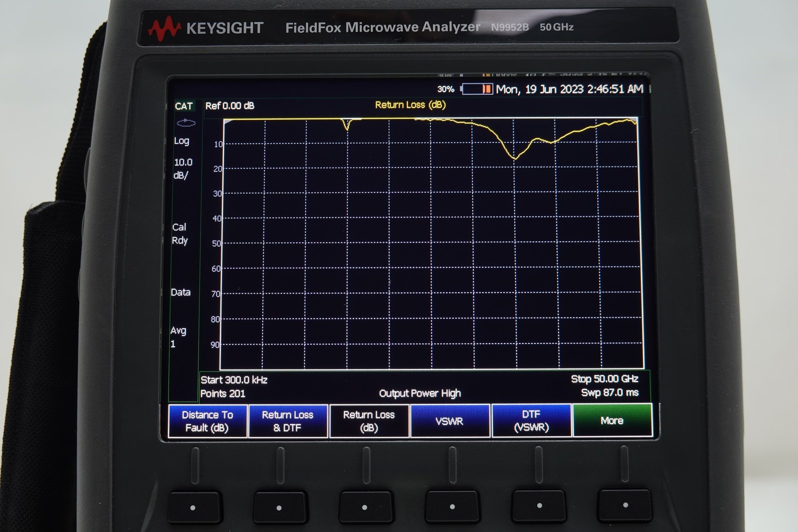Click the N9952B model number

point(510,27)
